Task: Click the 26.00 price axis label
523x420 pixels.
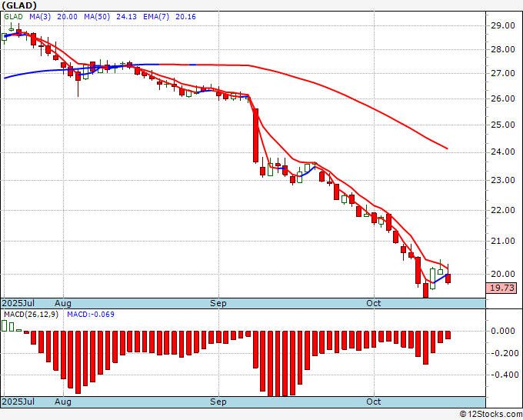Action: click(502, 98)
